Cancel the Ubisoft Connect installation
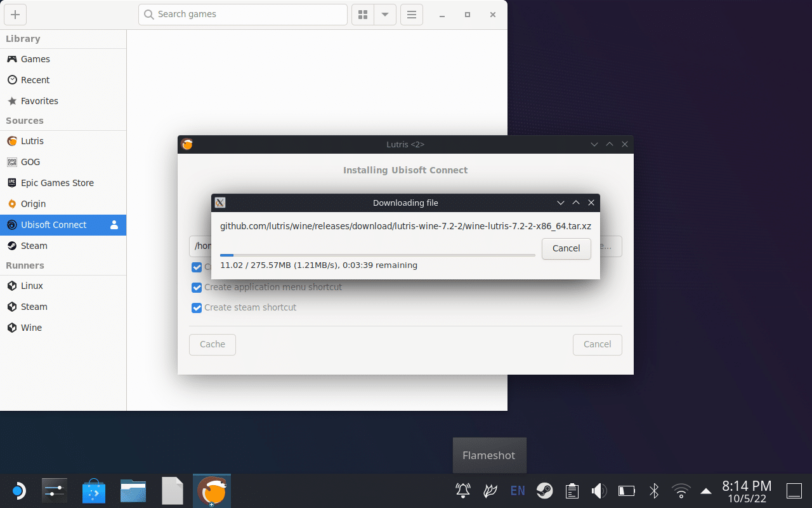Screen dimensions: 812x508 597,344
